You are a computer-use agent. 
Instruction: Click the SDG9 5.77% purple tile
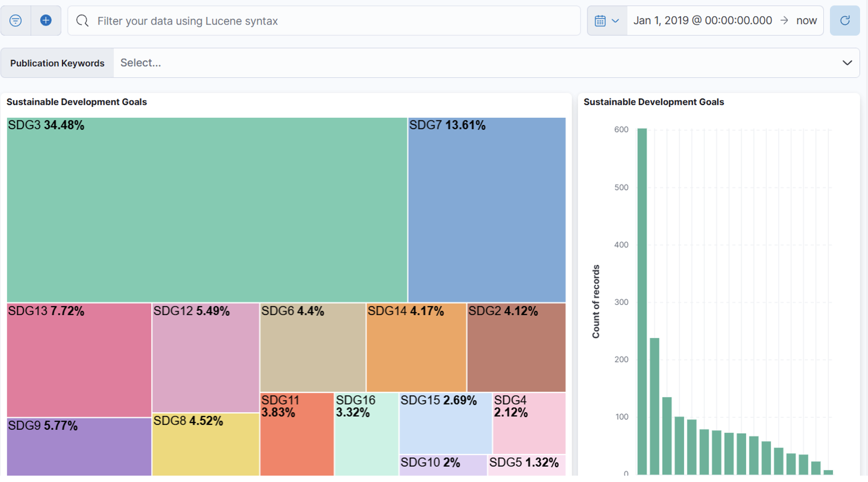(79, 447)
